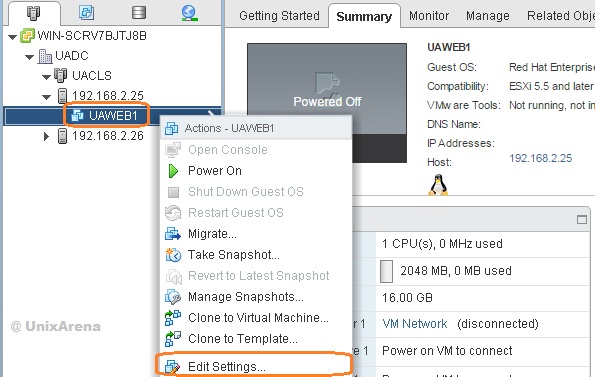
Task: Click the Take Snapshot clock icon
Action: click(173, 255)
